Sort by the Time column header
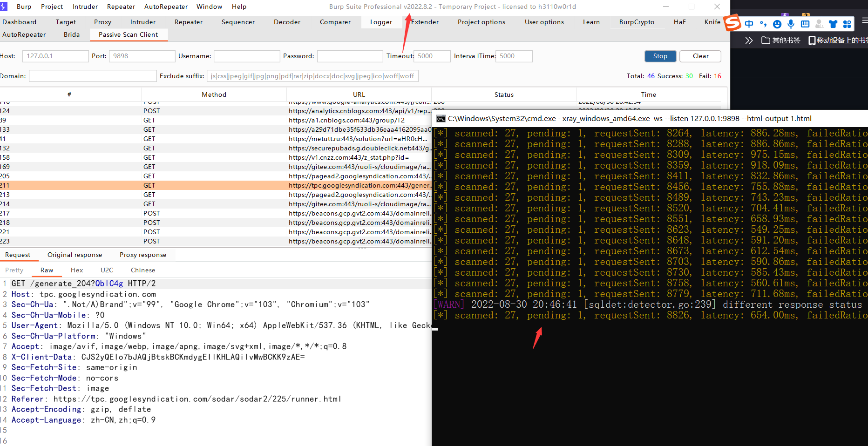This screenshot has height=446, width=868. [x=648, y=95]
